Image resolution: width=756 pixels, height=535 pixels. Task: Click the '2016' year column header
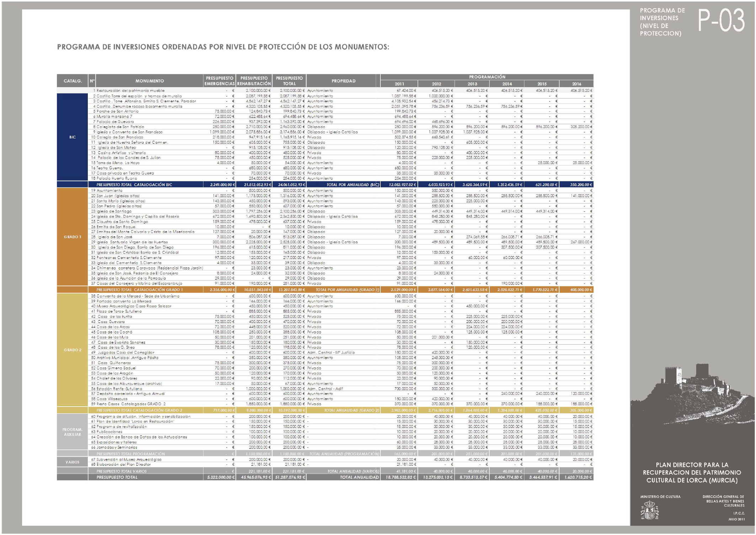point(576,84)
